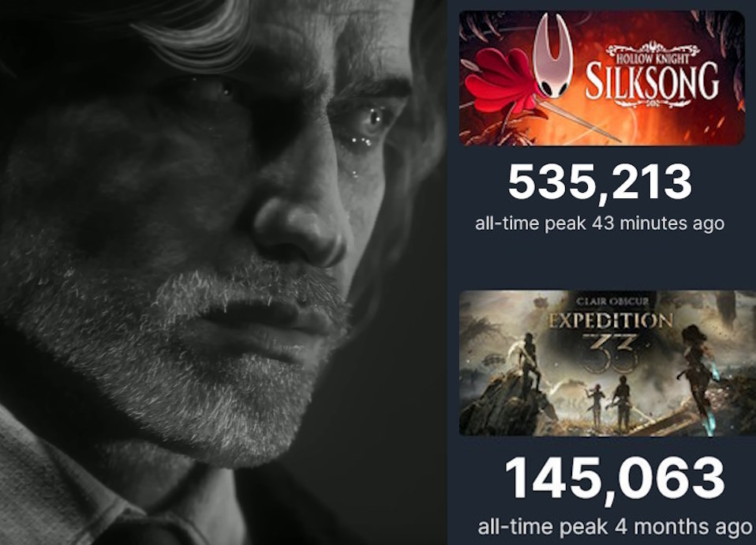This screenshot has width=756, height=545.
Task: Click Hornet's white horned mask
Action: pos(552,56)
